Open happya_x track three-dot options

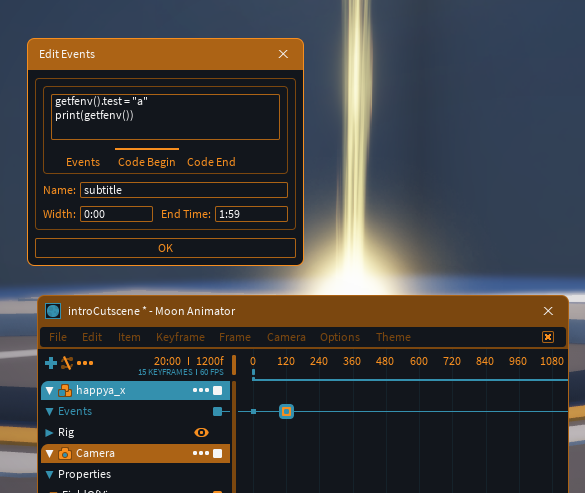201,390
